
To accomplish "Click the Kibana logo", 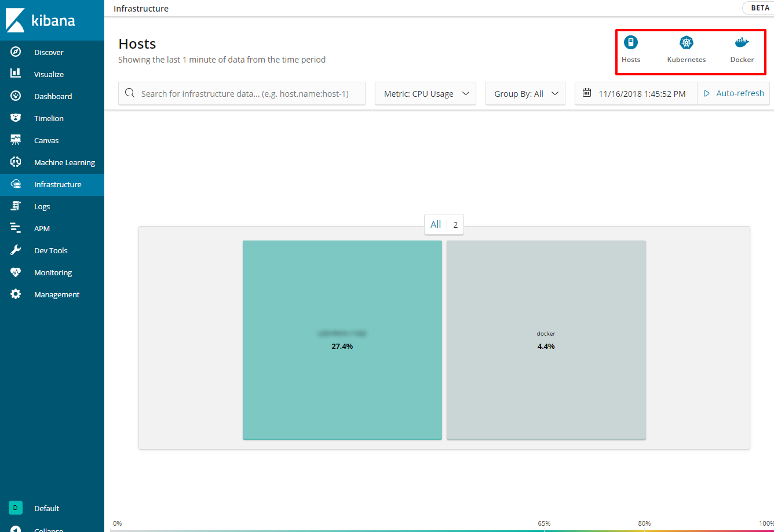I will pyautogui.click(x=41, y=20).
